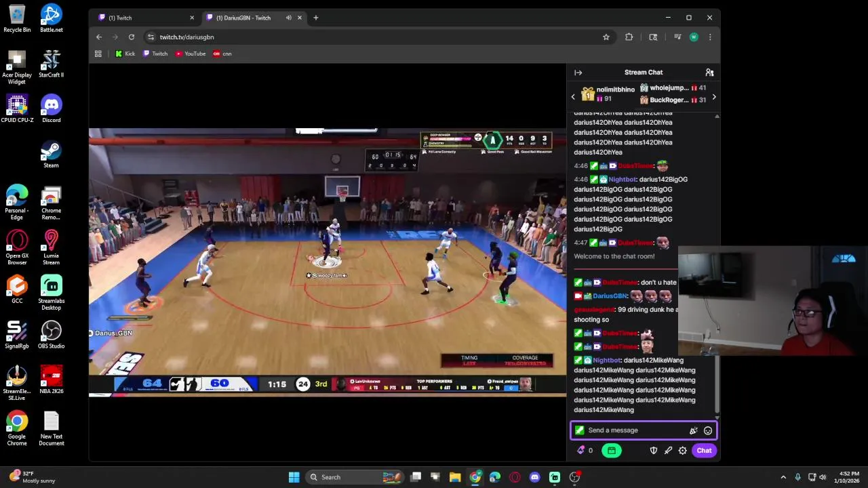Open the YouTube bookmark
Viewport: 868px width, 488px height.
point(191,54)
